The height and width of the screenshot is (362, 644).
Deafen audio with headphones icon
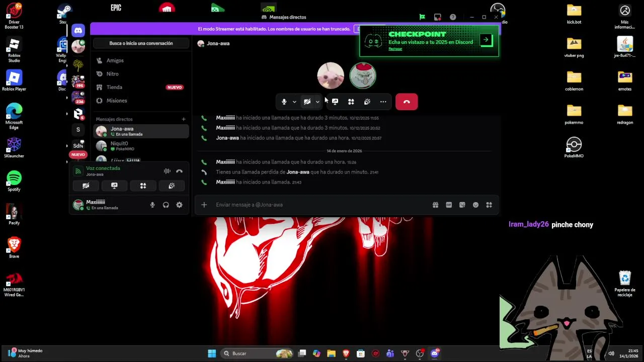166,205
